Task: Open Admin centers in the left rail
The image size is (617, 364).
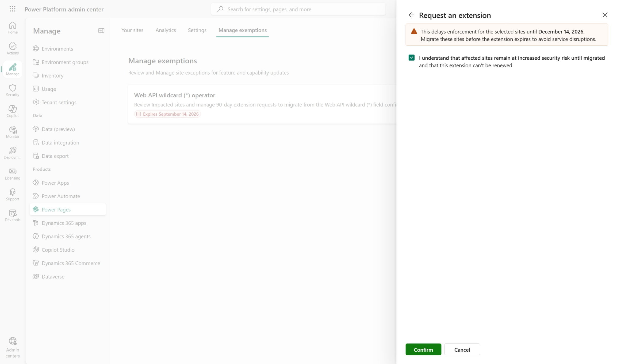Action: (x=13, y=347)
